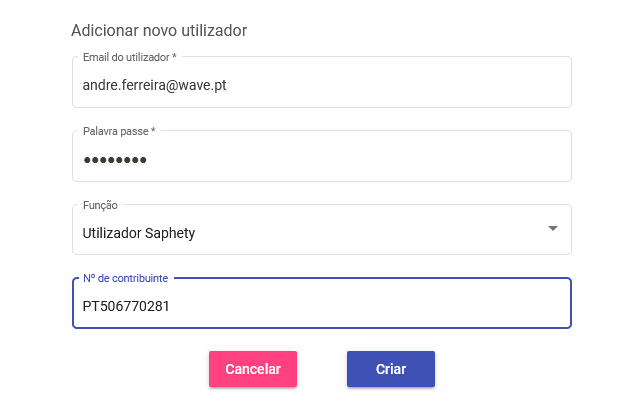The height and width of the screenshot is (402, 643).
Task: Click the masked password dots
Action: 114,160
